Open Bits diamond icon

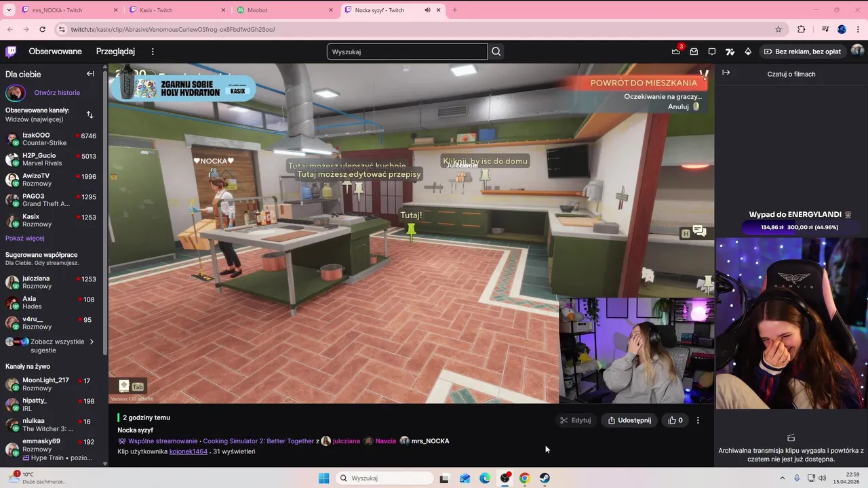point(748,52)
